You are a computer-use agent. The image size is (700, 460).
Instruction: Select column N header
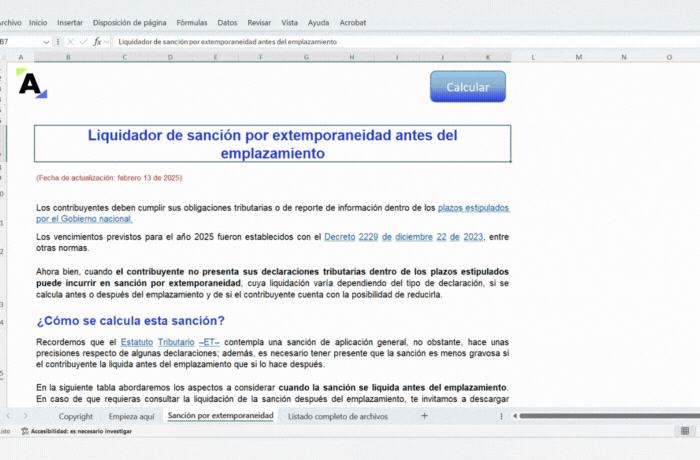(x=624, y=57)
